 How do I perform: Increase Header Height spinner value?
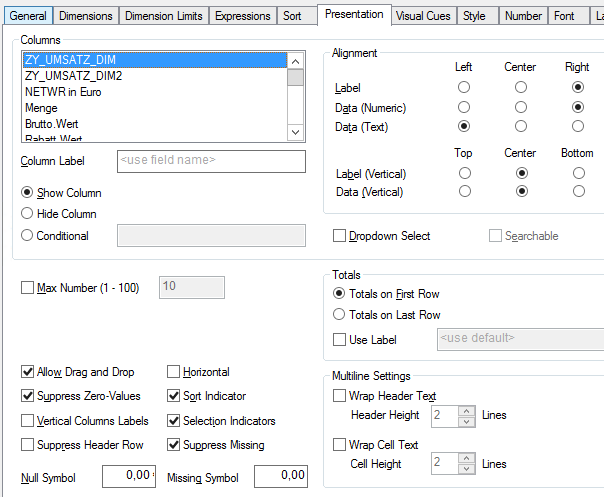pos(467,410)
